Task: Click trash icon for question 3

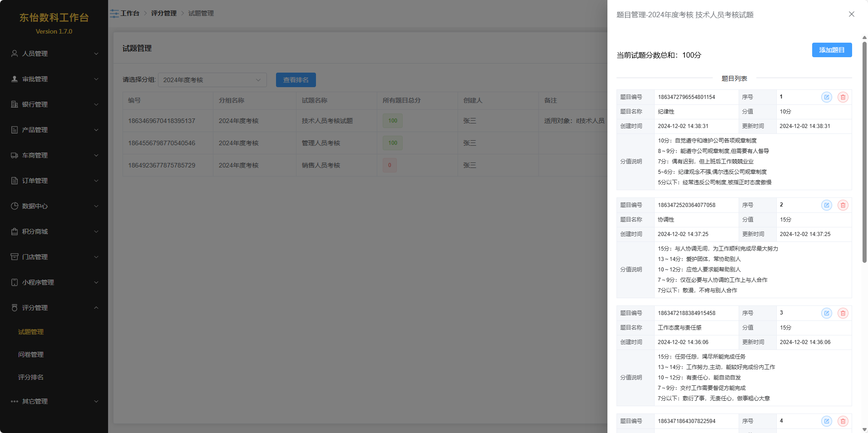Action: (x=843, y=313)
